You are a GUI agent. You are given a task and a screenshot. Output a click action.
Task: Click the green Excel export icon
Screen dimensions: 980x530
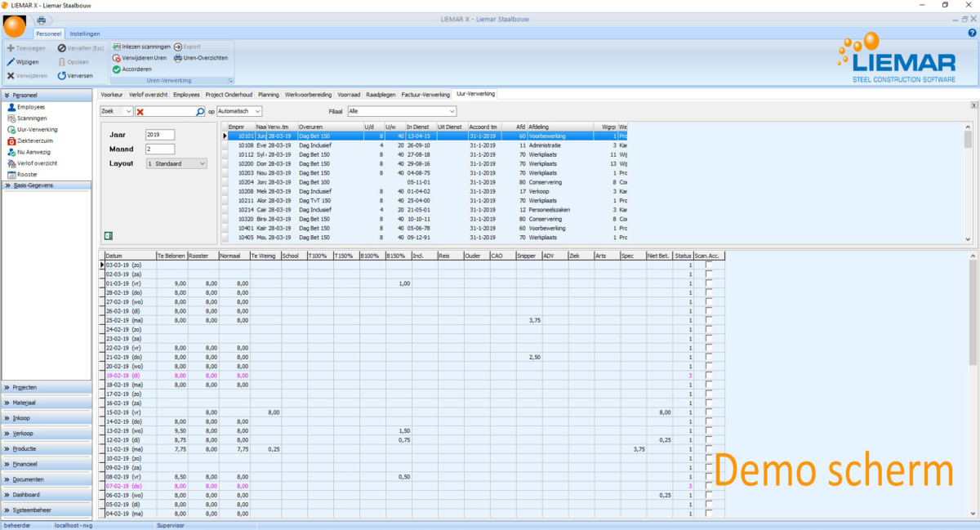click(109, 236)
